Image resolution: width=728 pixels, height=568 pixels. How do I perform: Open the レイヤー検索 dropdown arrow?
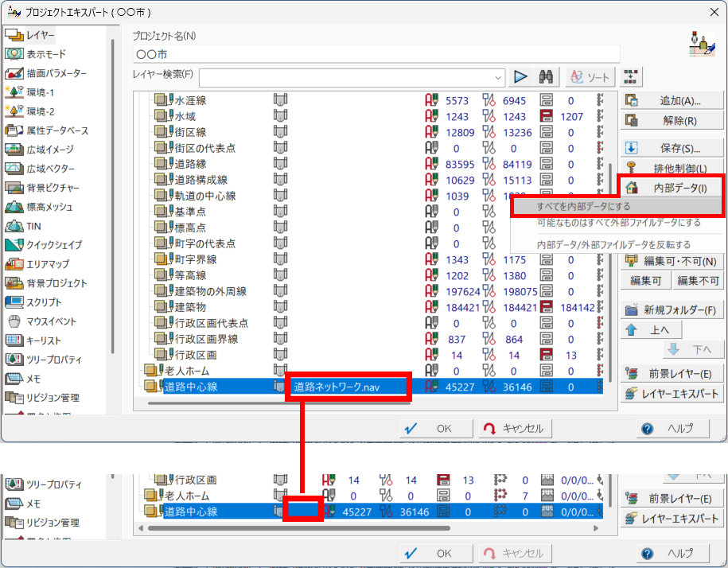[x=499, y=77]
